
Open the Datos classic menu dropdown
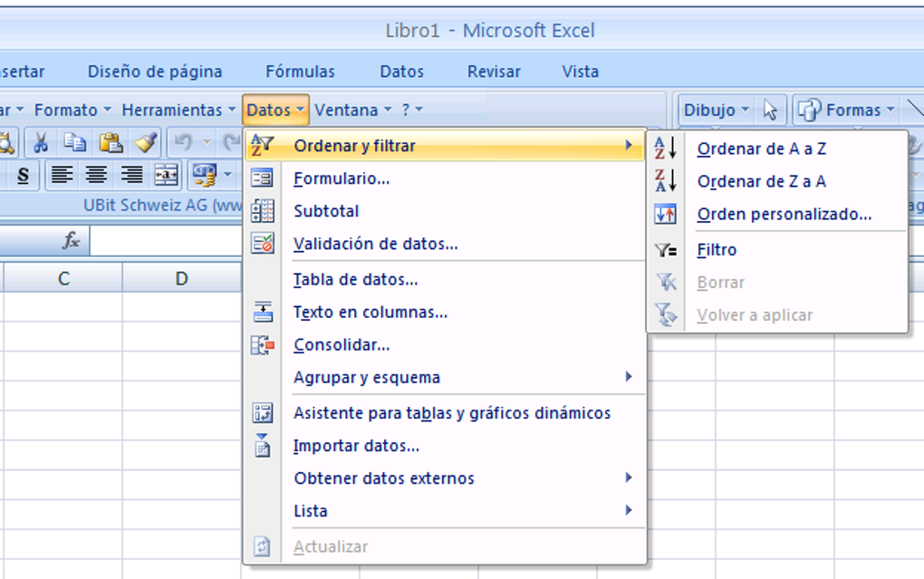coord(275,110)
